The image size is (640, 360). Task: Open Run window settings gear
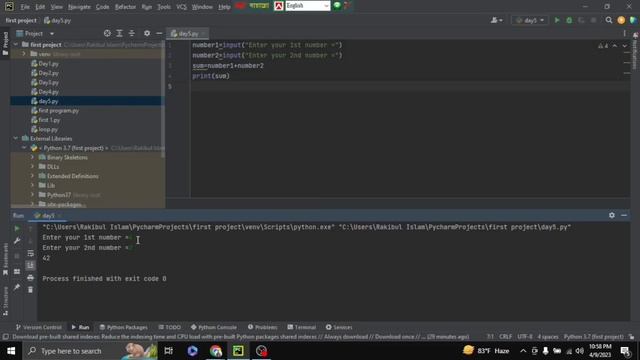point(611,215)
